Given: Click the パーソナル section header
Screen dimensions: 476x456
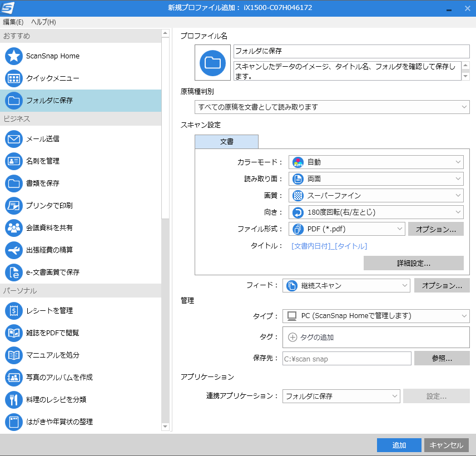Looking at the screenshot, I should 81,290.
